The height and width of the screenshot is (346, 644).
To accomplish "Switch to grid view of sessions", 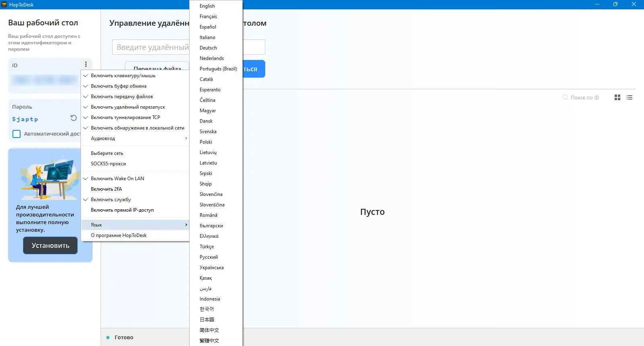I will pos(617,97).
